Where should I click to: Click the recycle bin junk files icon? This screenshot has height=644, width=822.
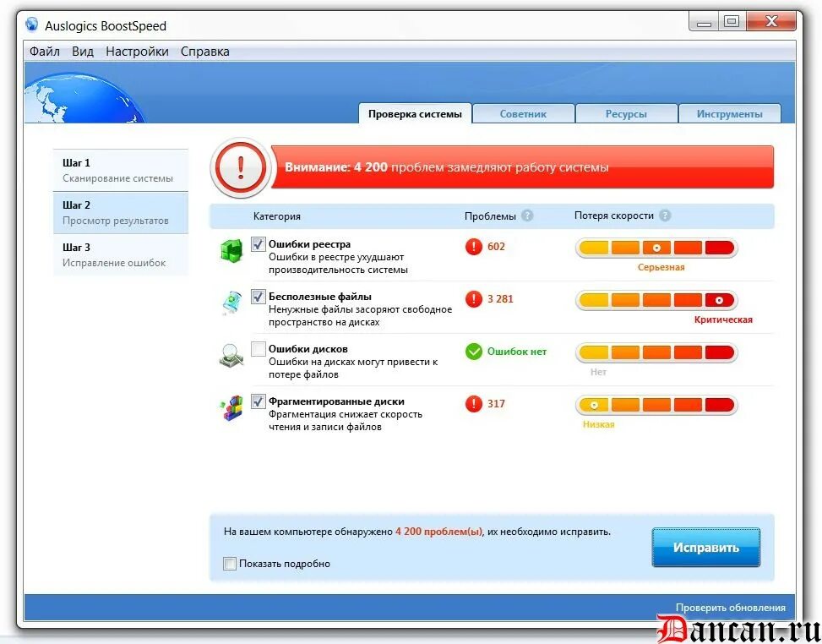(231, 303)
